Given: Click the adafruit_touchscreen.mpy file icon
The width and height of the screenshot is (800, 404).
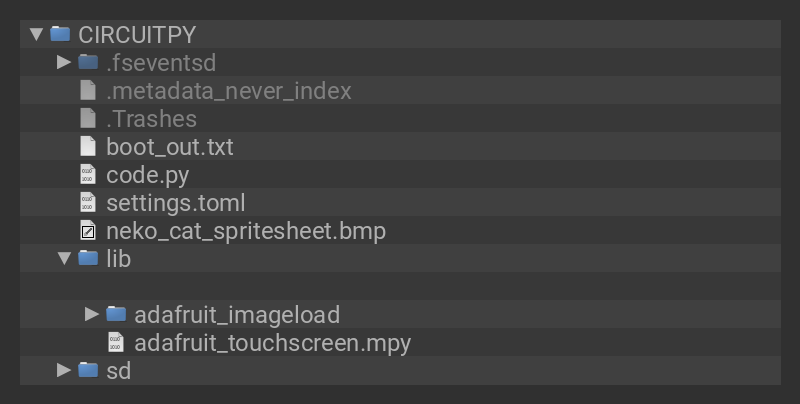Looking at the screenshot, I should pos(116,343).
